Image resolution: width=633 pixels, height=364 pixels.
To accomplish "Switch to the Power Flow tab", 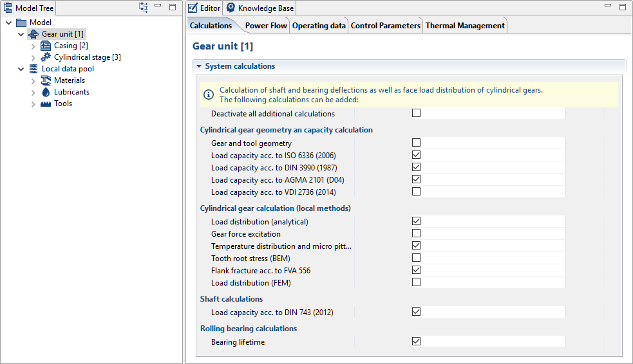I will point(265,26).
